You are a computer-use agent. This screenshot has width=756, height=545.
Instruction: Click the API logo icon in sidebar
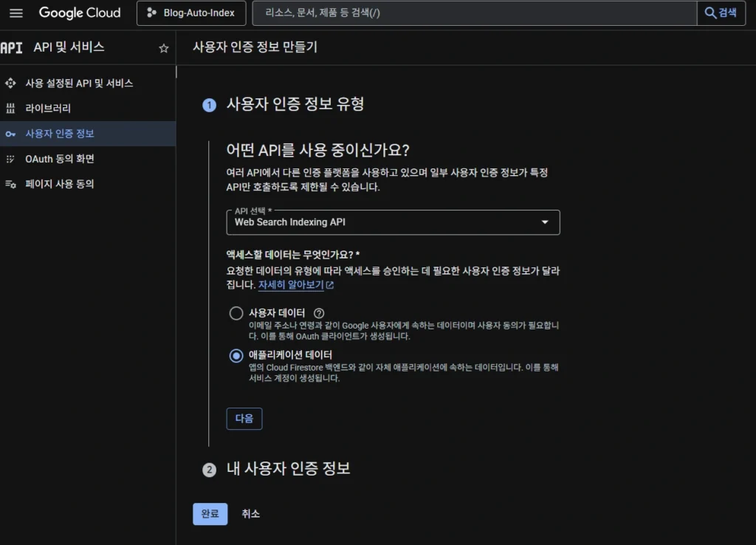[x=12, y=48]
